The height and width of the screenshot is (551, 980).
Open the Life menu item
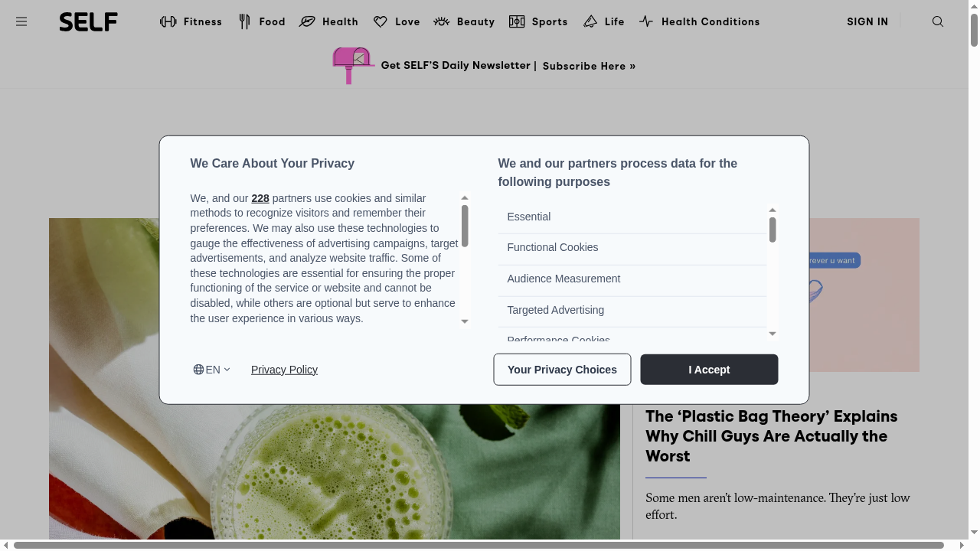click(614, 21)
